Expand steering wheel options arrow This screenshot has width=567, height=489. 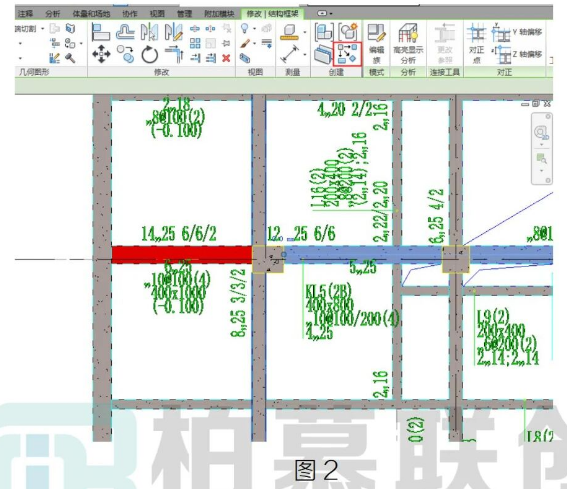(x=541, y=144)
